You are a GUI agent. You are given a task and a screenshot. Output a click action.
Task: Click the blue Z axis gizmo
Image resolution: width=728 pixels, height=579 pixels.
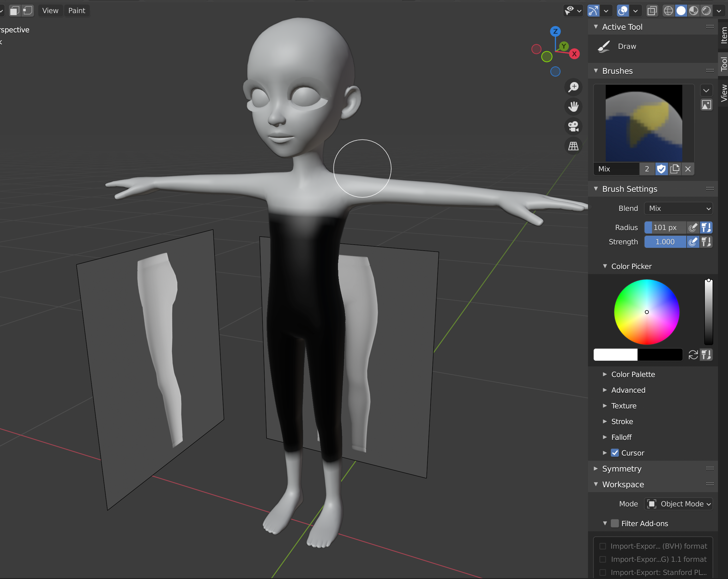[555, 31]
